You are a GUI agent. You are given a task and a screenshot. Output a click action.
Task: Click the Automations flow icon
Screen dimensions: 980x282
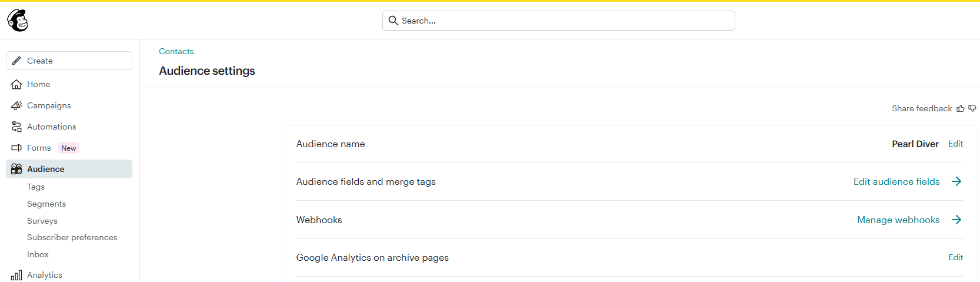[16, 127]
